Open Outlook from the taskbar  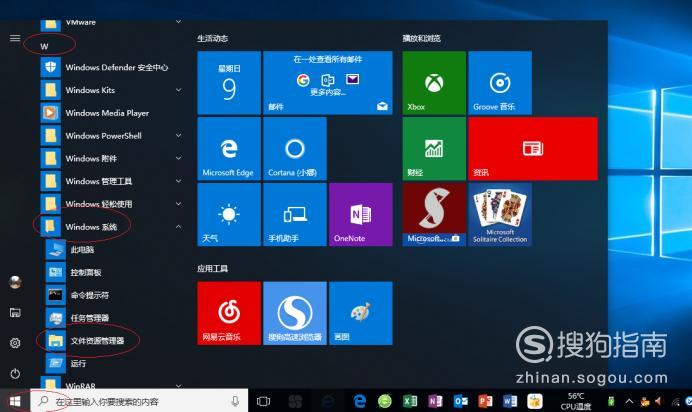[460, 401]
